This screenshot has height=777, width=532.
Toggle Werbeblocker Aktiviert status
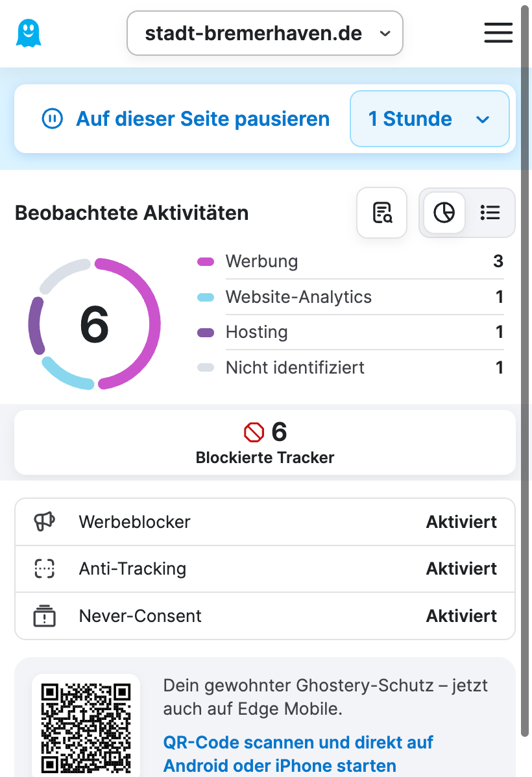pyautogui.click(x=461, y=521)
